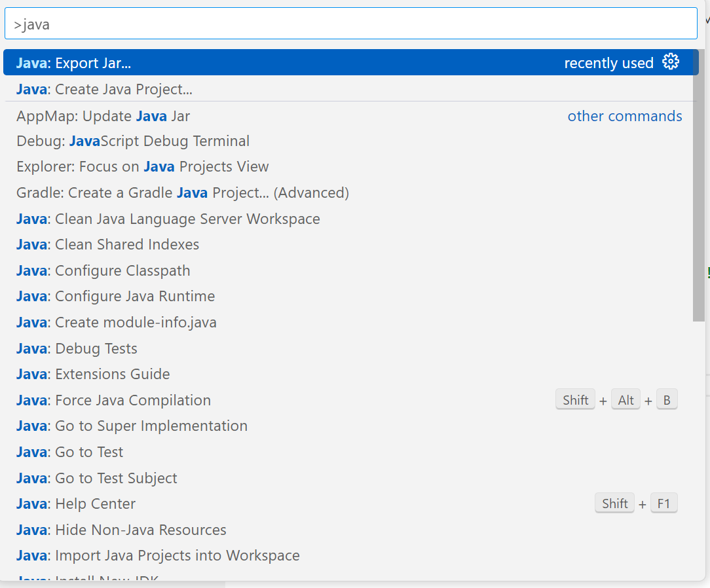Choose Java: Configure Java Runtime

pos(116,297)
